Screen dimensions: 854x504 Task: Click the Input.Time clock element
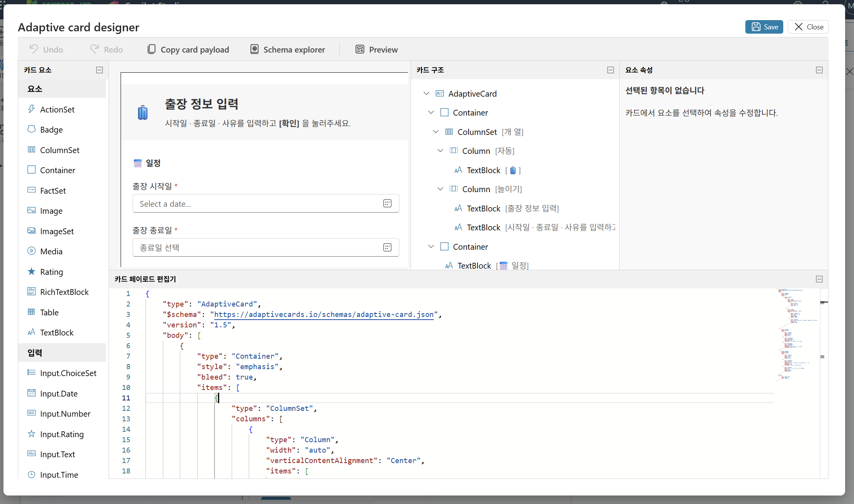pos(31,474)
